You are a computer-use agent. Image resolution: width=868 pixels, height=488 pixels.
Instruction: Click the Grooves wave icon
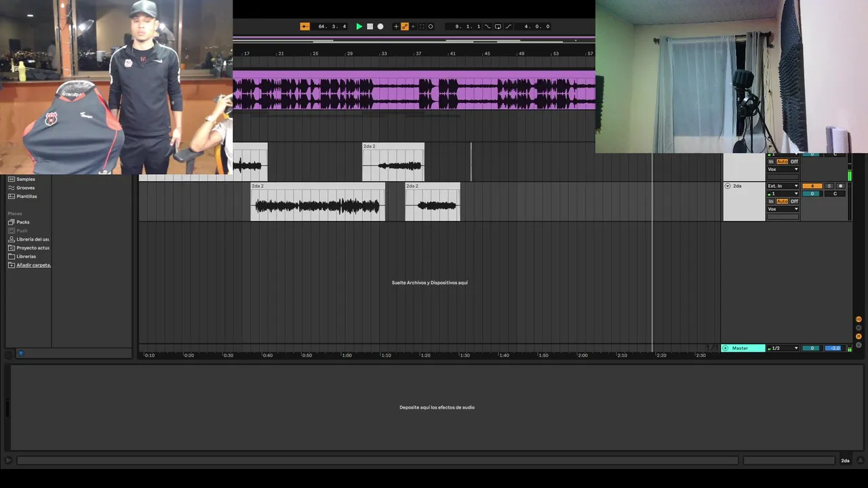click(11, 188)
